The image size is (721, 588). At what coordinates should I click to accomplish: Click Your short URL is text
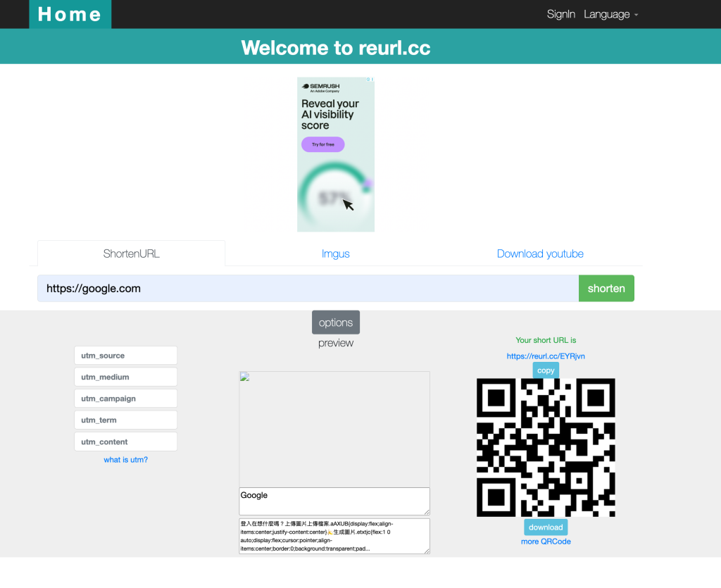point(546,340)
